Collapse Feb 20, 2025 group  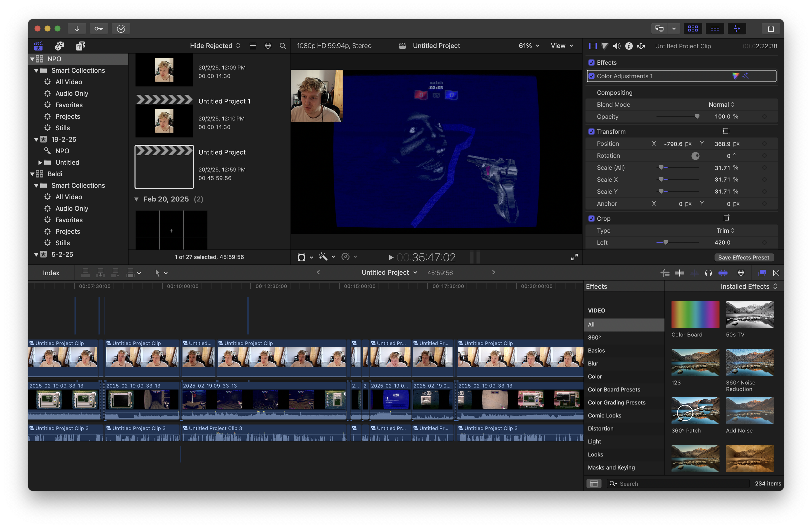(136, 199)
